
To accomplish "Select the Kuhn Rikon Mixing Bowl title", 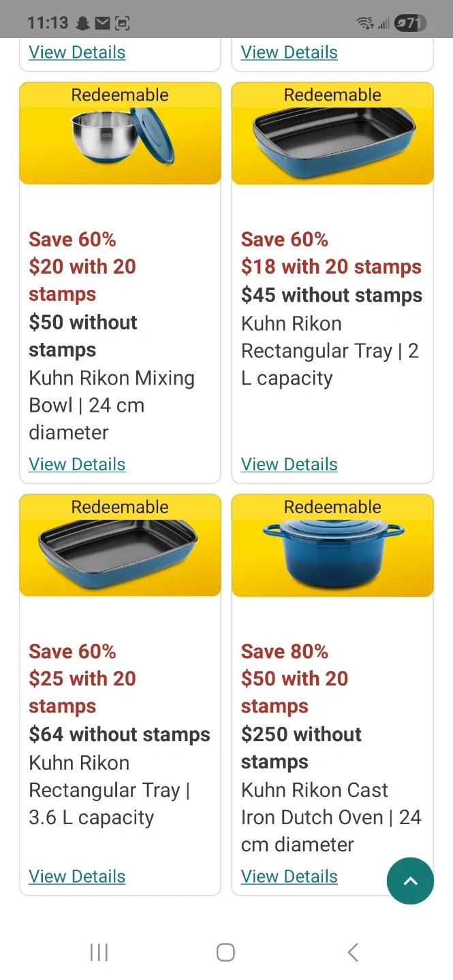I will (x=112, y=405).
